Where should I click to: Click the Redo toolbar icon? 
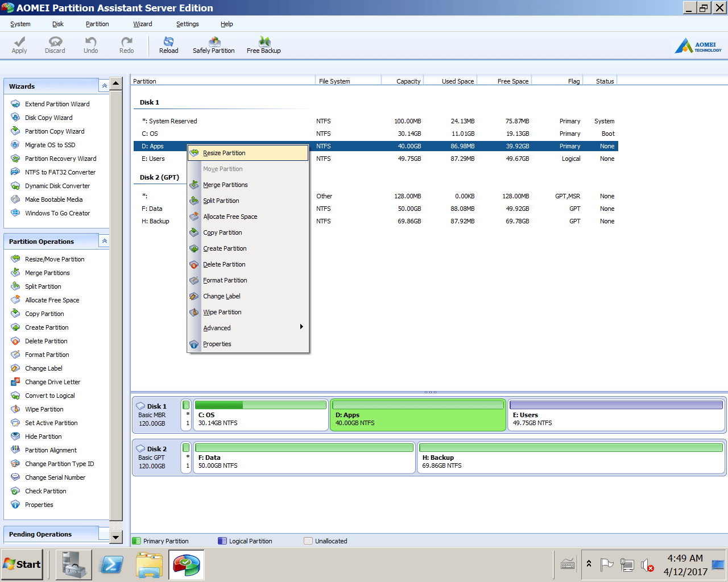tap(126, 45)
